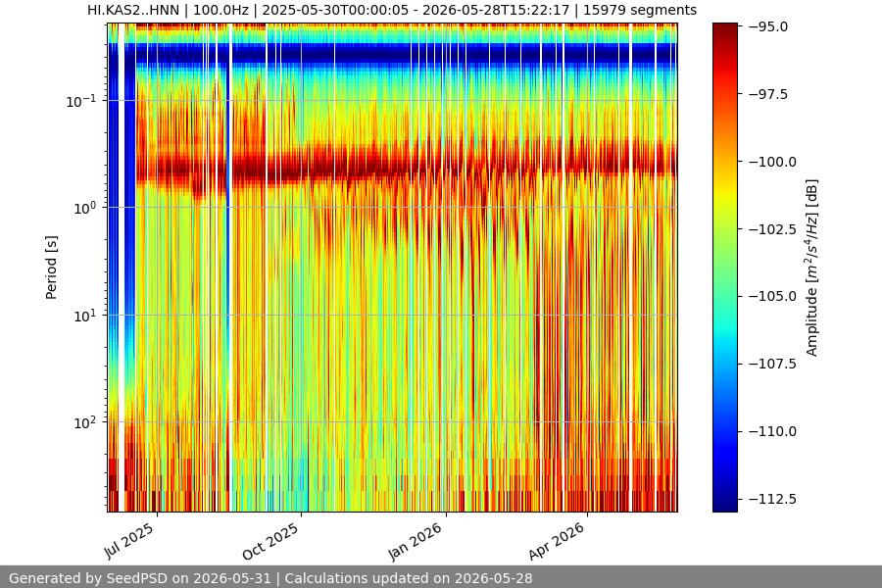Click the −105.0 colorbar tick
This screenshot has height=588, width=882.
[x=772, y=296]
